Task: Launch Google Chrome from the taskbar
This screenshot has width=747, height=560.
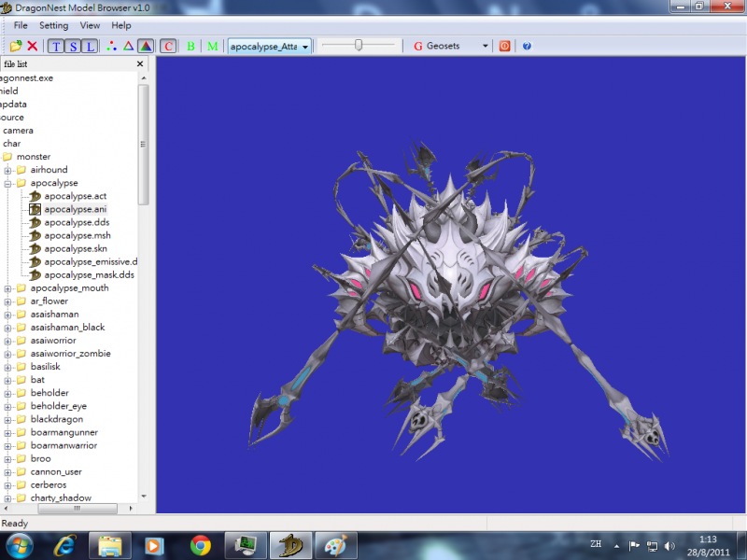Action: [x=201, y=546]
